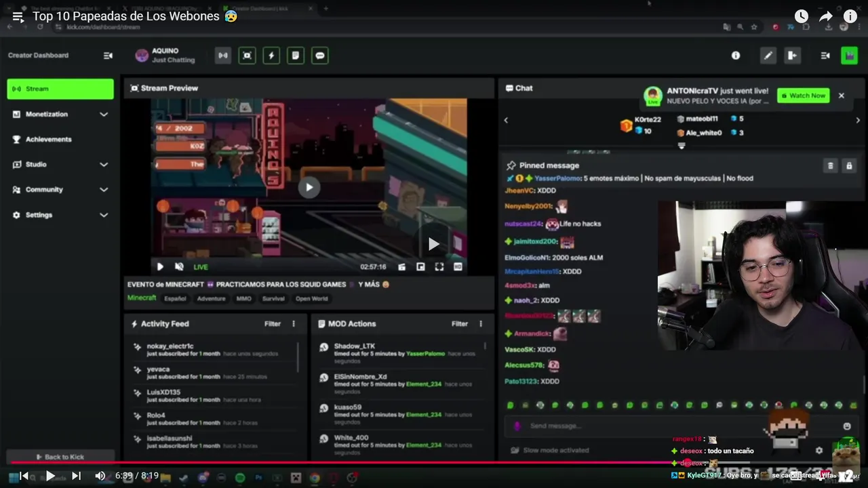Click the YouTube play button
This screenshot has width=868, height=488.
pos(50,476)
